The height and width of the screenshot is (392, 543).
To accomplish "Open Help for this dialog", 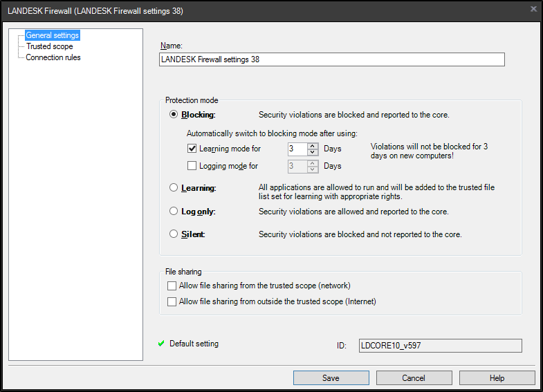I will (x=497, y=377).
